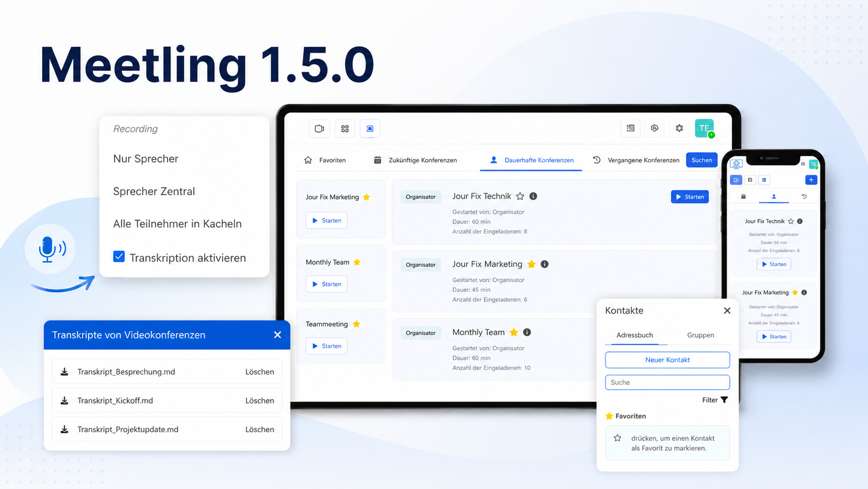This screenshot has width=868, height=489.
Task: Click the Meetling logo on phone
Action: click(736, 164)
